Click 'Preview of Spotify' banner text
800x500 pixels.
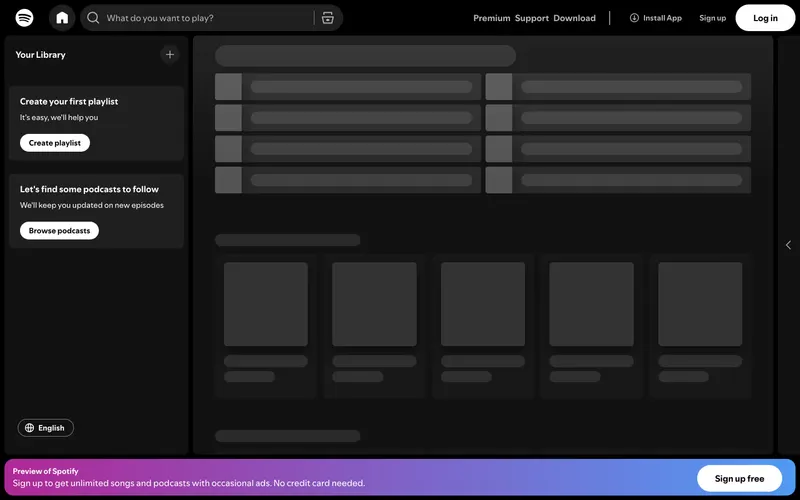45,471
